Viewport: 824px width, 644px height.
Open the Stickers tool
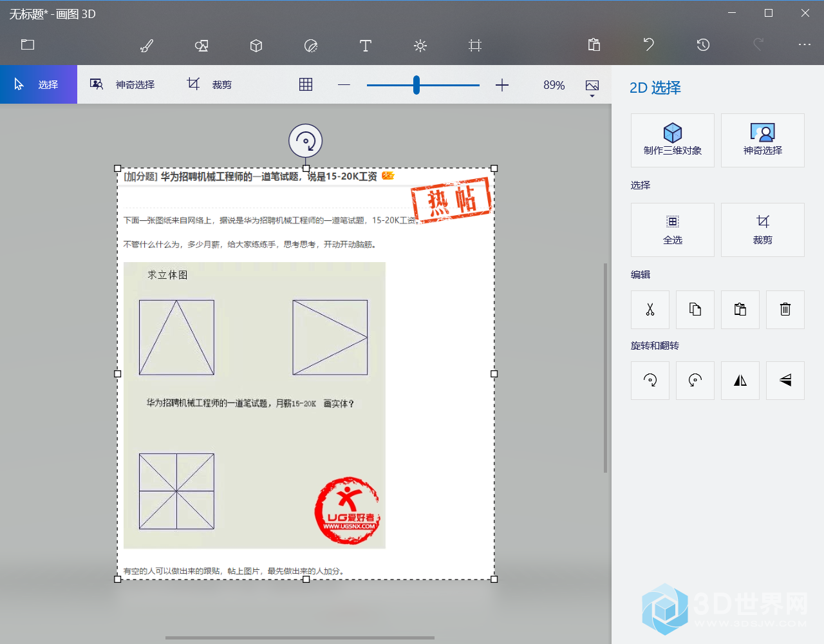(311, 45)
